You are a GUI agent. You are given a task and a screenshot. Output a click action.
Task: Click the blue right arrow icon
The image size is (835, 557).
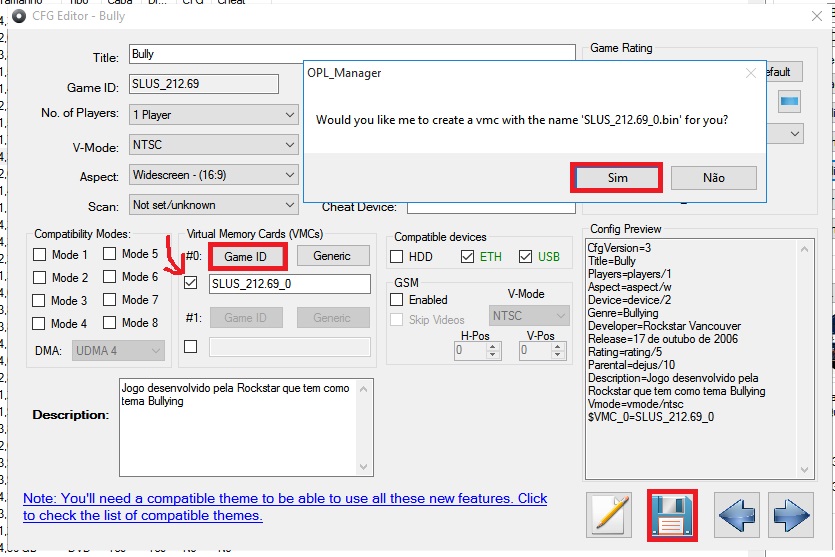point(791,515)
